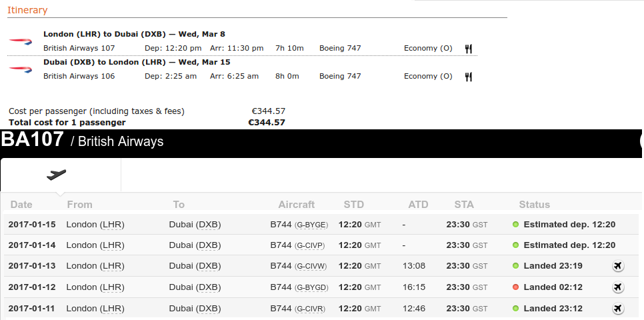Click plane icon for 2017-01-13 flight
Image resolution: width=644 pixels, height=320 pixels.
(x=618, y=266)
